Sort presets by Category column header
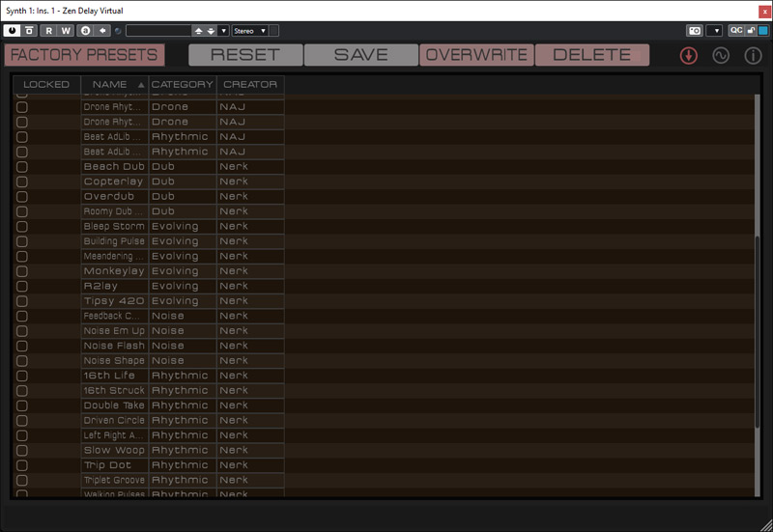773x532 pixels. pyautogui.click(x=183, y=85)
